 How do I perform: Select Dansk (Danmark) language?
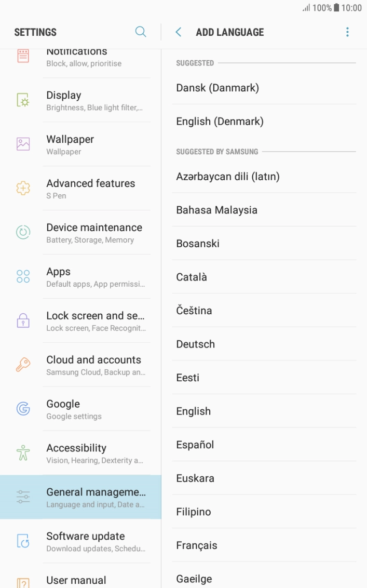click(x=218, y=88)
